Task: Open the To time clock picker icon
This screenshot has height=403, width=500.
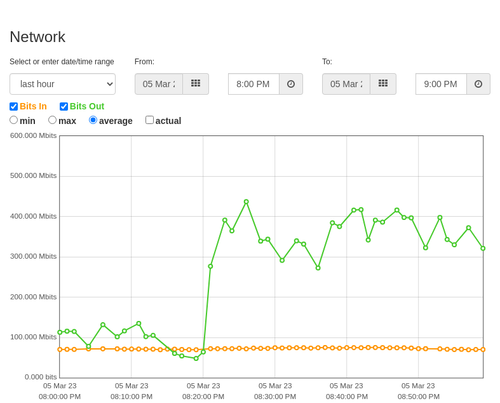Action: coord(478,84)
